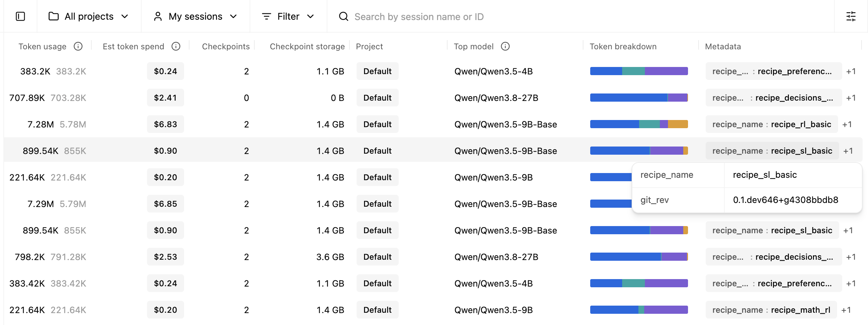Click the search magnifier icon

point(344,16)
